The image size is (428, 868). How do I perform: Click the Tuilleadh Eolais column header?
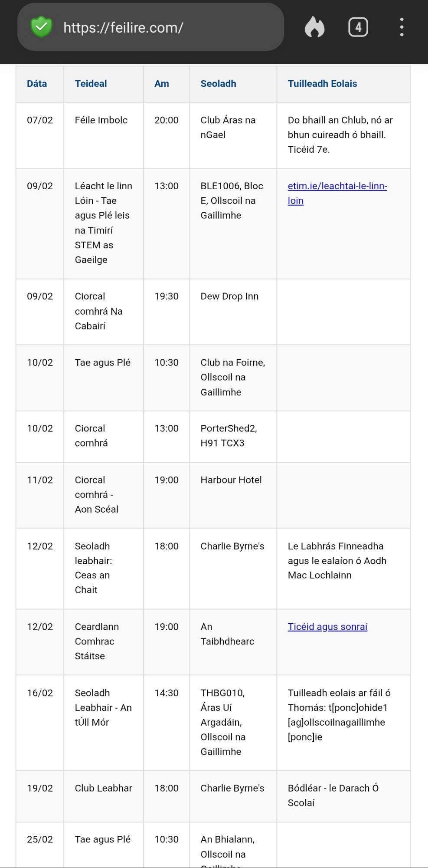pyautogui.click(x=322, y=84)
